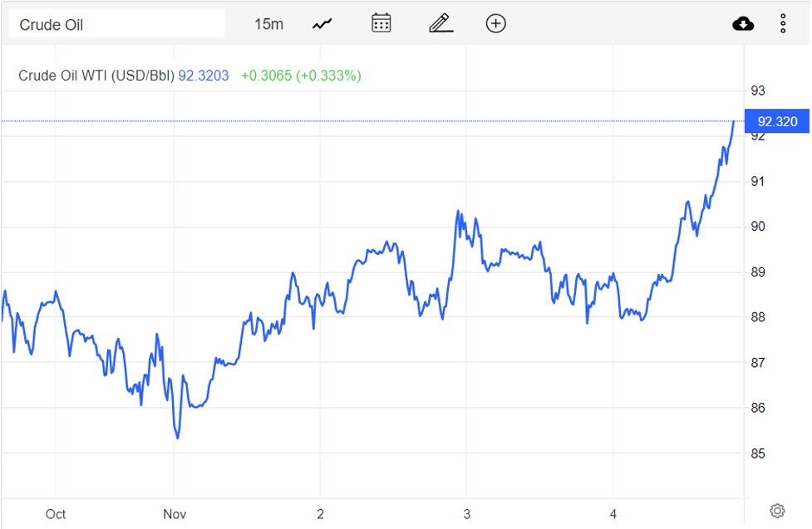
Task: Select the pencil drawing tool
Action: coord(440,23)
